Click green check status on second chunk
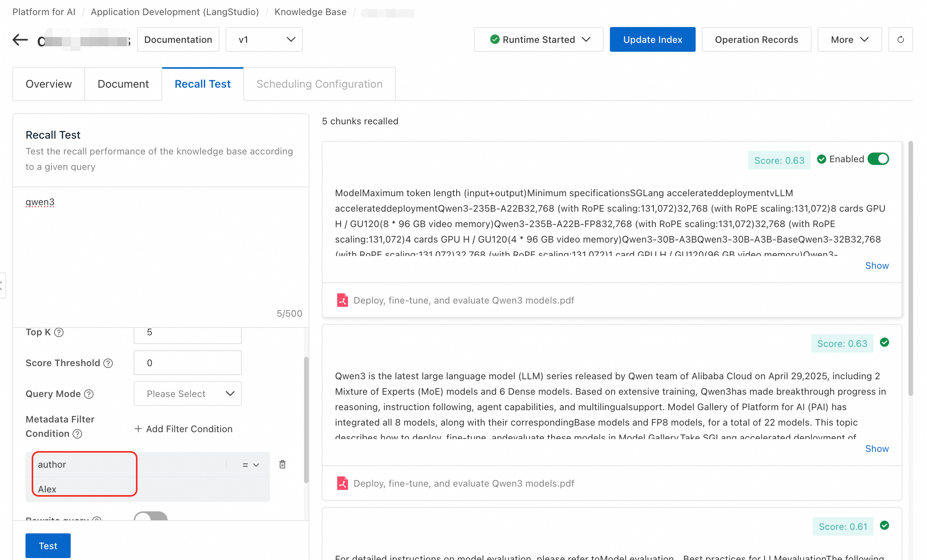This screenshot has width=927, height=560. click(x=884, y=343)
